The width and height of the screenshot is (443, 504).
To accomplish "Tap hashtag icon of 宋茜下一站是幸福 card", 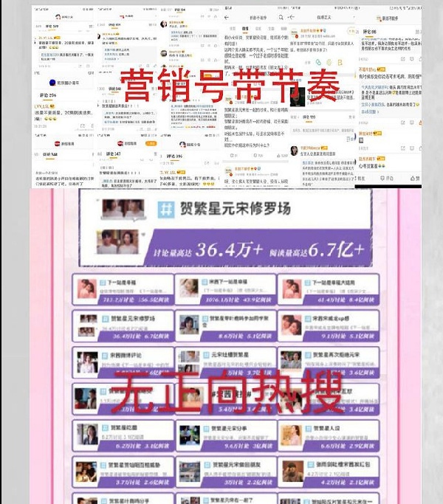I will click(205, 282).
